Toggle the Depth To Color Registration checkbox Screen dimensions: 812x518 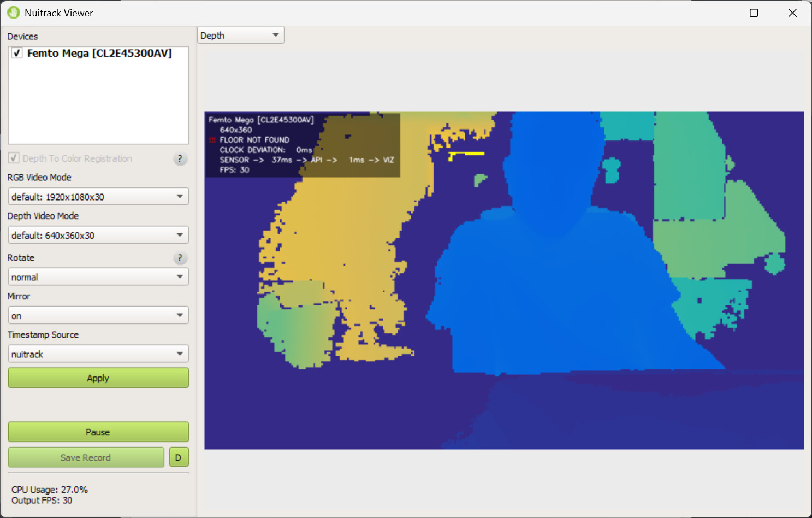14,158
